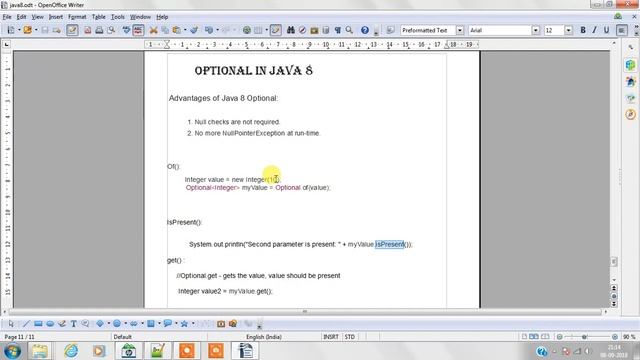640x360 pixels.
Task: Choose the Select arrow drawing tool
Action: tap(11, 324)
